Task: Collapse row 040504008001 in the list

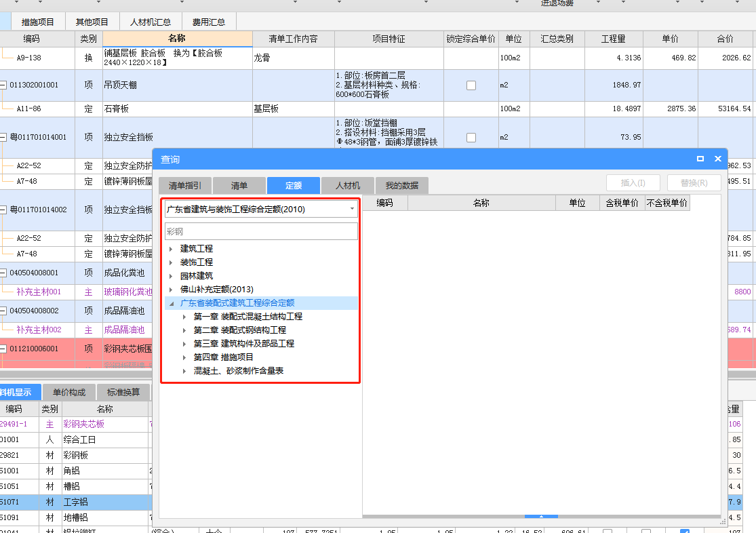Action: point(3,273)
